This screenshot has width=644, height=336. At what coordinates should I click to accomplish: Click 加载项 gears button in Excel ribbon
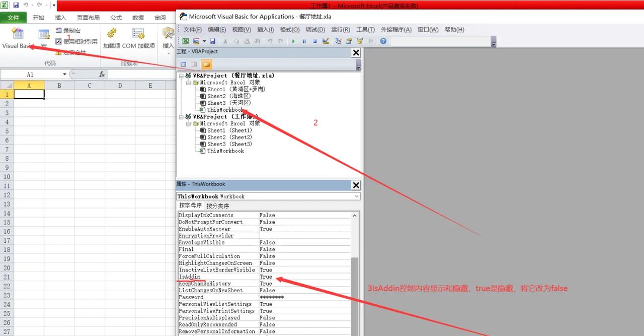tap(112, 39)
